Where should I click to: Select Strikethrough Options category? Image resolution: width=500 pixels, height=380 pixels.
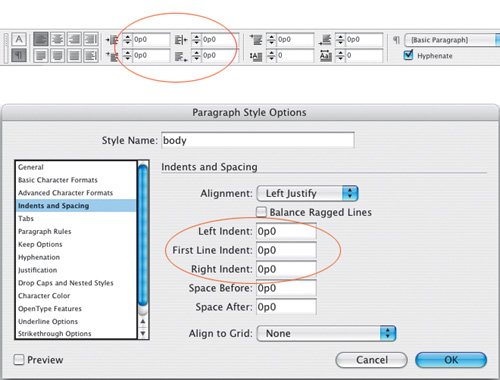pyautogui.click(x=55, y=334)
